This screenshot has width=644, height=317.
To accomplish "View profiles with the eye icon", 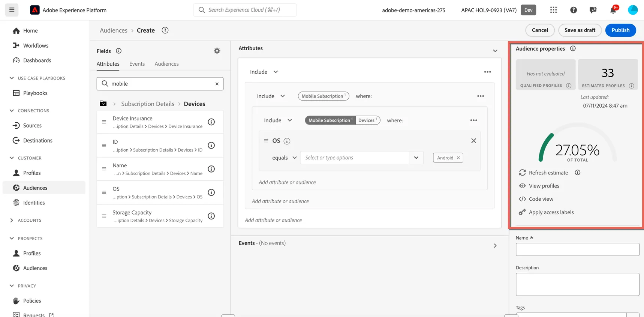I will point(522,186).
